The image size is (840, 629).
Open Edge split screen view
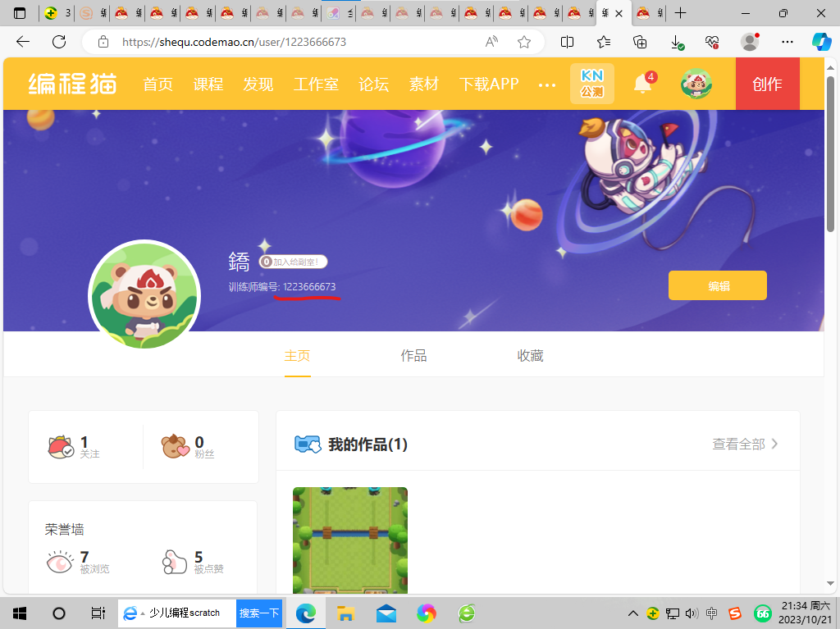568,42
